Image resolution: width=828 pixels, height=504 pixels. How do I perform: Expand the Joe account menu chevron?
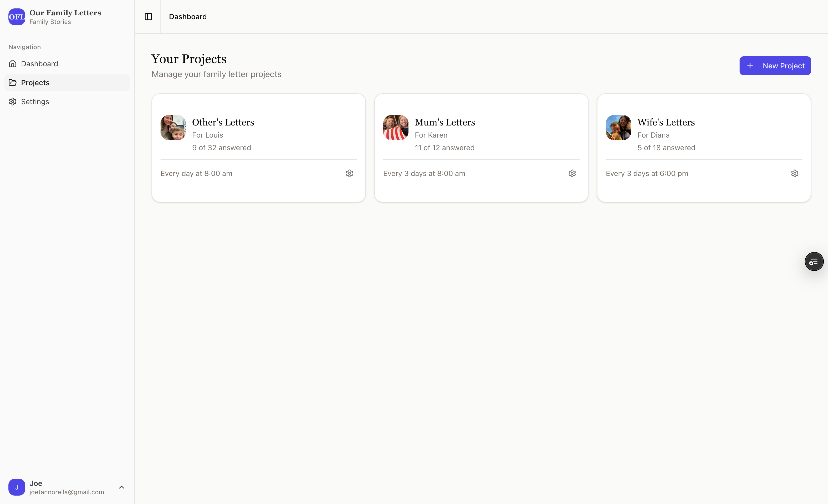pos(122,487)
